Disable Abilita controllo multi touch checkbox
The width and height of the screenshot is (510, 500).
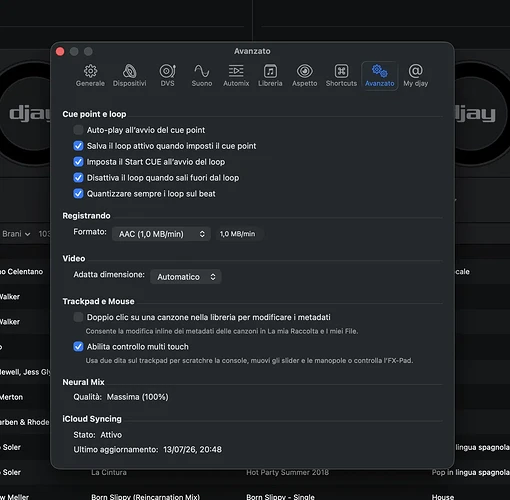(78, 347)
